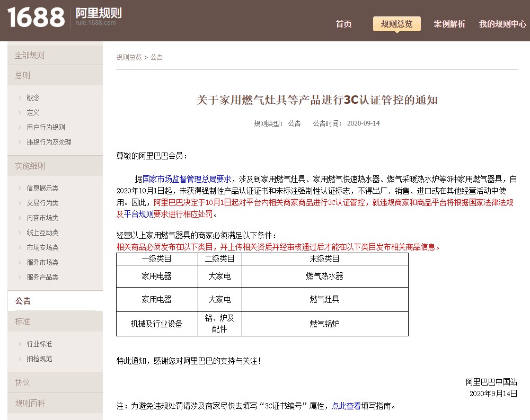Open 内容市场类 sidebar item
The image size is (530, 420).
coord(42,218)
